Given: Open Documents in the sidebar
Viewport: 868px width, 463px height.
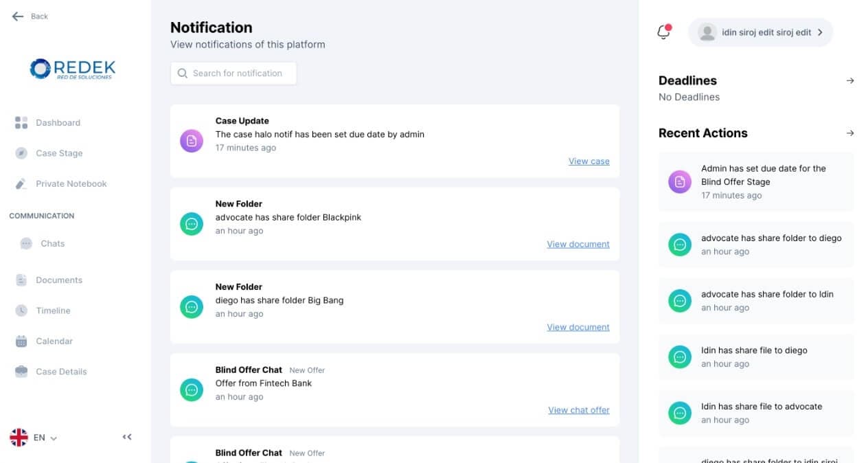Looking at the screenshot, I should [58, 280].
